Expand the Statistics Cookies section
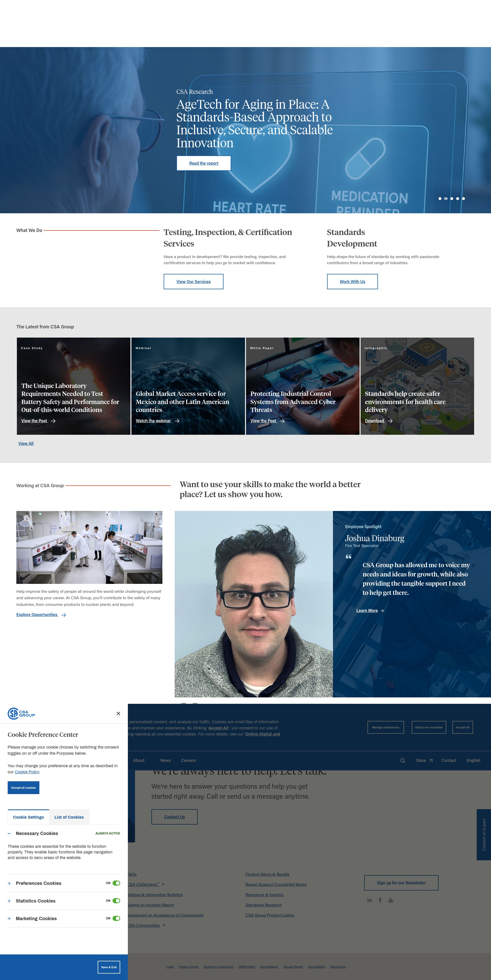Screen dimensions: 491x980 coord(9,901)
